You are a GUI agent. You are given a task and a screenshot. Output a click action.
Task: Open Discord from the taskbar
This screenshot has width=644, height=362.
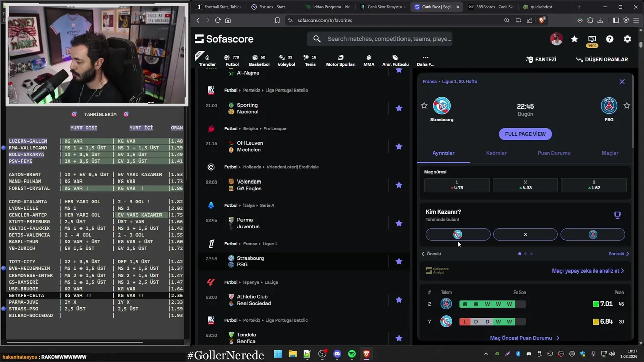pyautogui.click(x=337, y=354)
